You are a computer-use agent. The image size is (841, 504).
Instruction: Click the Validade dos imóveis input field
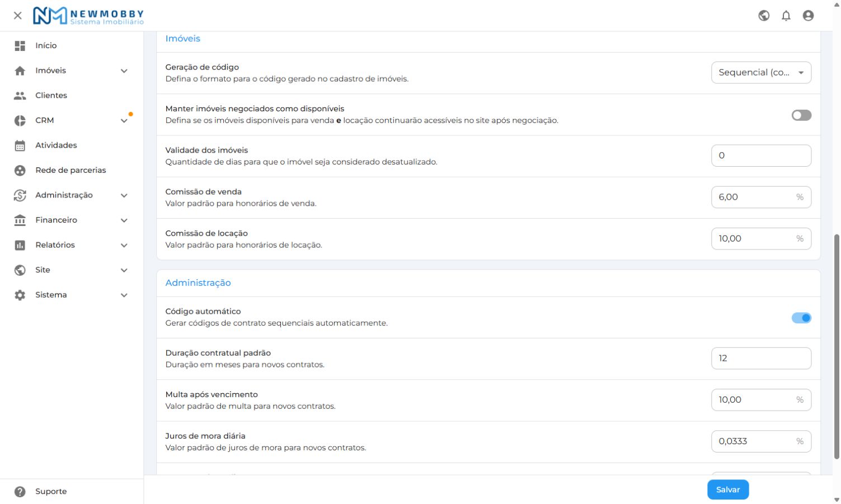761,156
